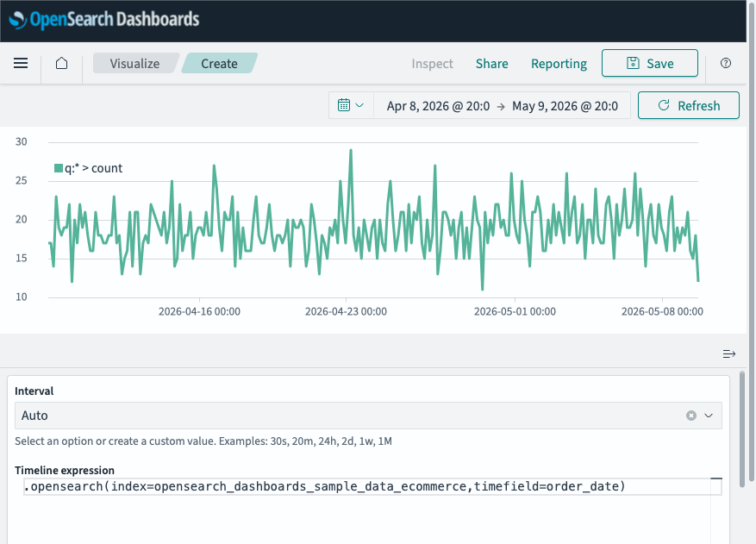Open the help question mark icon
The height and width of the screenshot is (544, 756).
726,63
